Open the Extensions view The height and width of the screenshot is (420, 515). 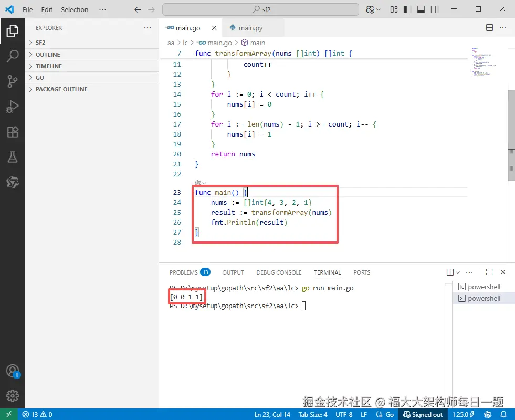click(13, 132)
